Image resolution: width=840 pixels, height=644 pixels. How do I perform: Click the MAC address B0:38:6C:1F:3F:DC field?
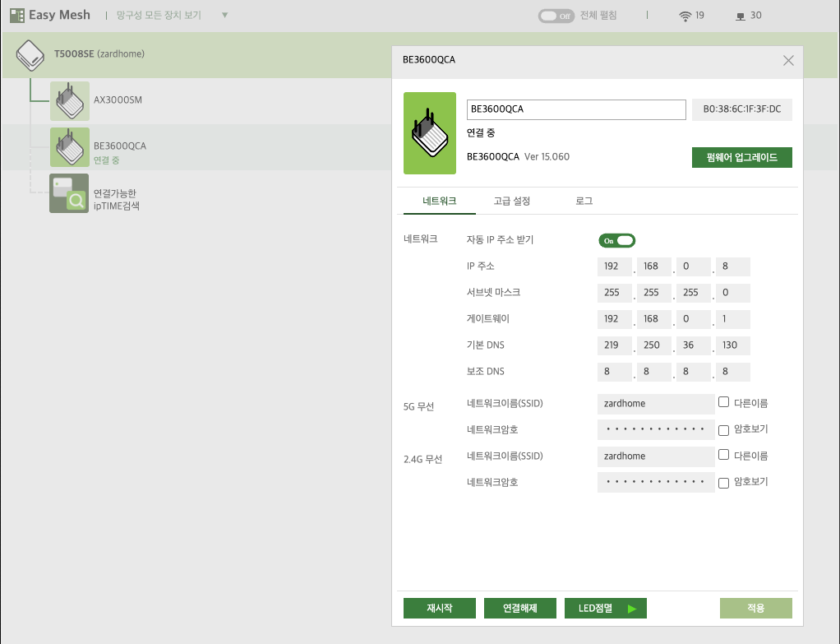click(x=741, y=109)
